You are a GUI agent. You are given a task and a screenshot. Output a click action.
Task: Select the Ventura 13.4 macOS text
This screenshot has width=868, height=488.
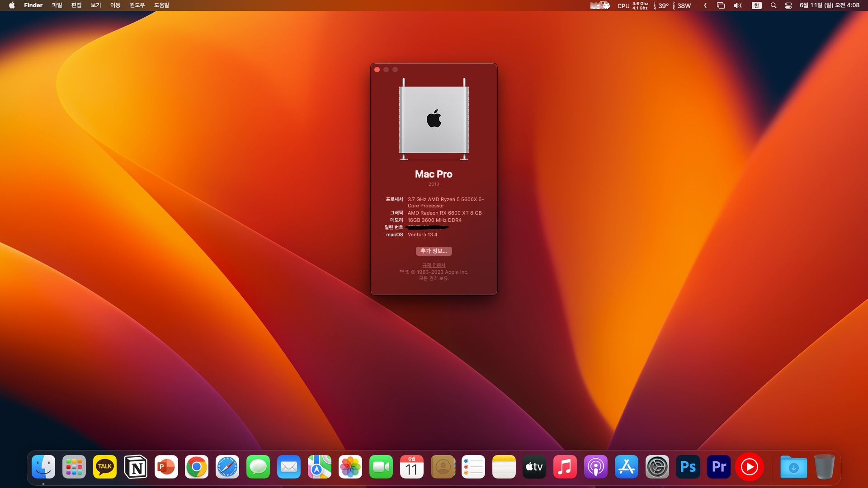click(422, 235)
